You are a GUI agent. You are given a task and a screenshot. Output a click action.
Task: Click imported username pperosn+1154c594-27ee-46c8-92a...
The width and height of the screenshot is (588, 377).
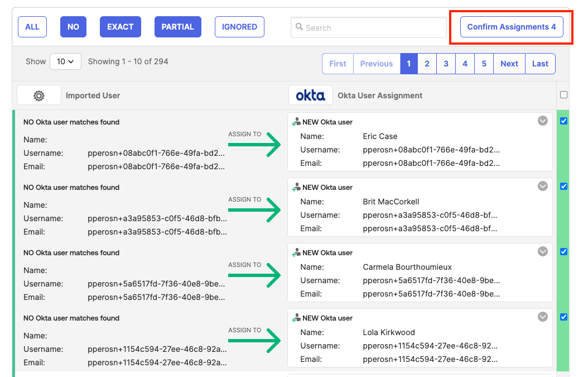click(157, 349)
